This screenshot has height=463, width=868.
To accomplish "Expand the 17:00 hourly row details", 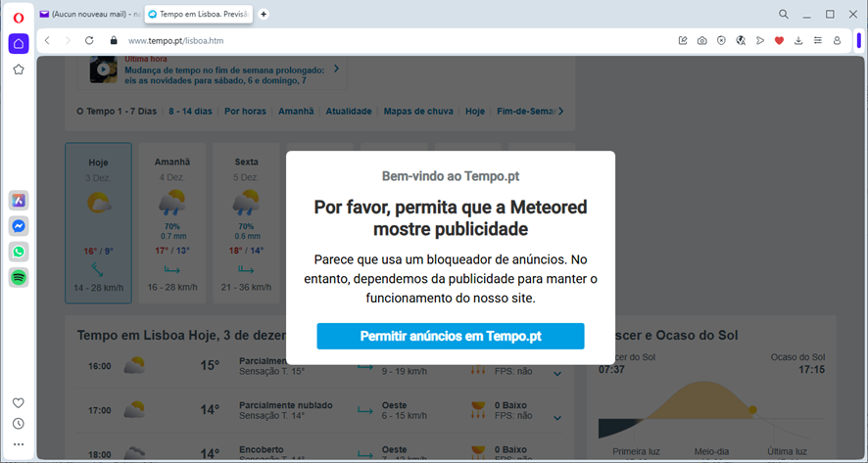I will pos(557,418).
